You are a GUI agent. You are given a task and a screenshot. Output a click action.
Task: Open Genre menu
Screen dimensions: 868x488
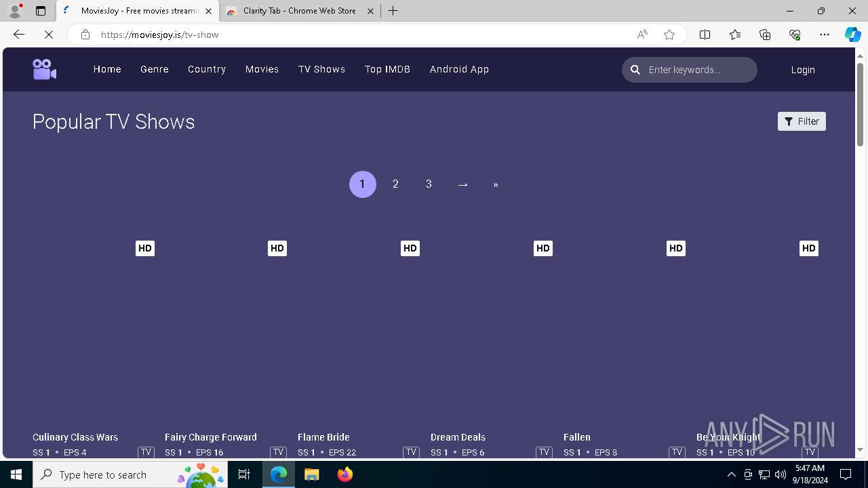tap(155, 69)
